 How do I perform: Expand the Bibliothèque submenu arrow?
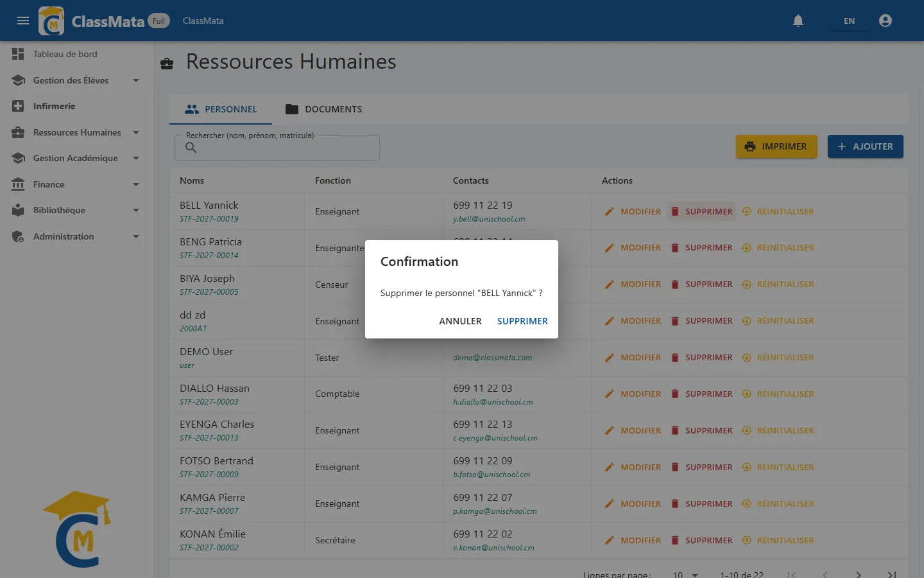[x=136, y=210]
